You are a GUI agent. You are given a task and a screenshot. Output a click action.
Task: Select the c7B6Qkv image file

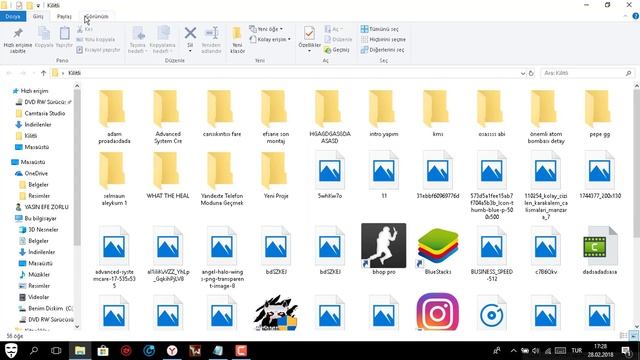coord(546,250)
